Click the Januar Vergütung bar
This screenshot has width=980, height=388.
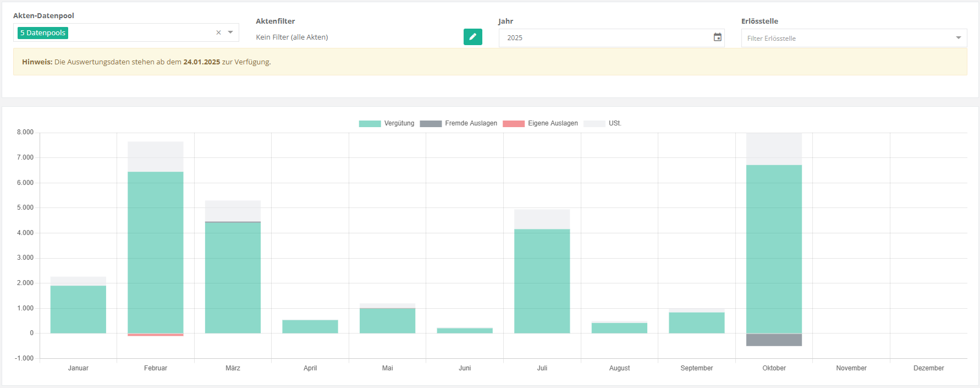(78, 309)
